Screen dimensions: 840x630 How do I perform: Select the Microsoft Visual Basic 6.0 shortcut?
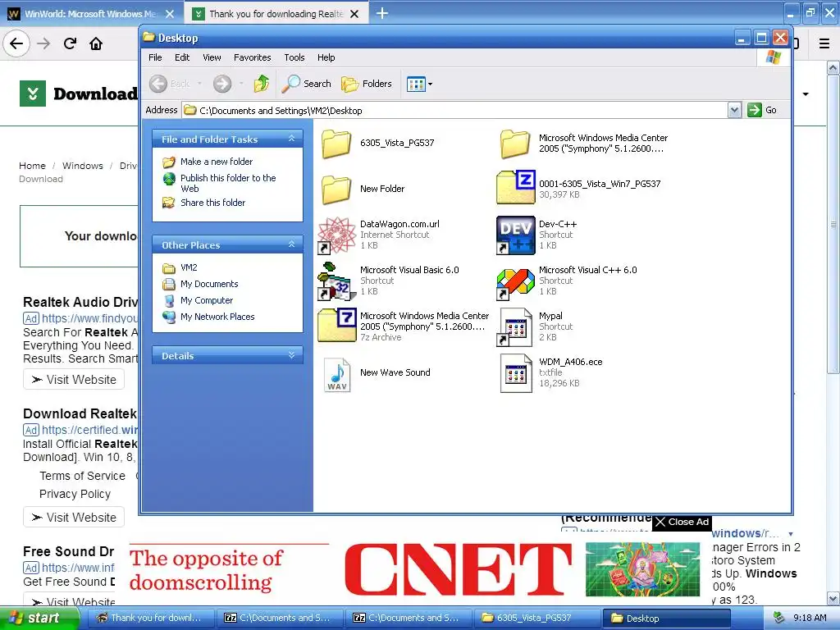337,281
